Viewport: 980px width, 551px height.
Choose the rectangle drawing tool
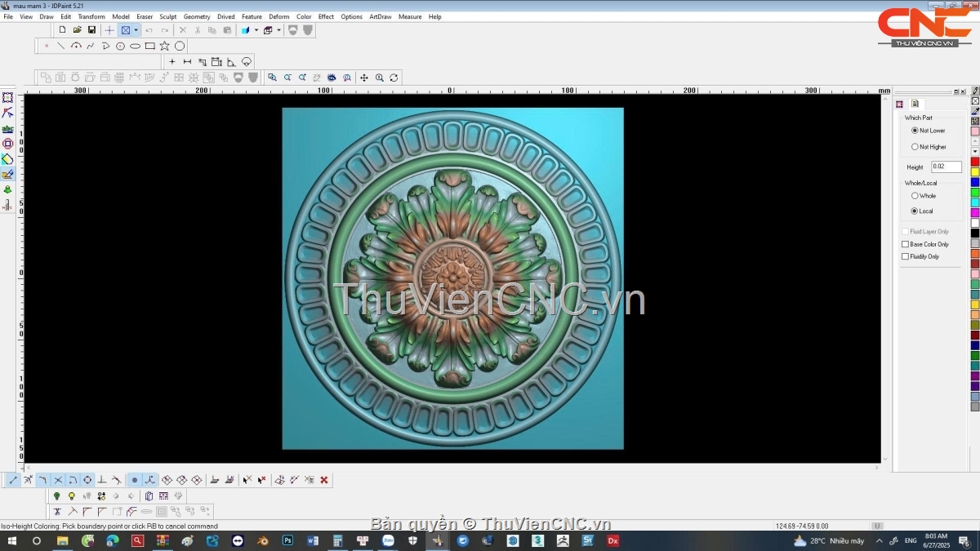point(150,46)
